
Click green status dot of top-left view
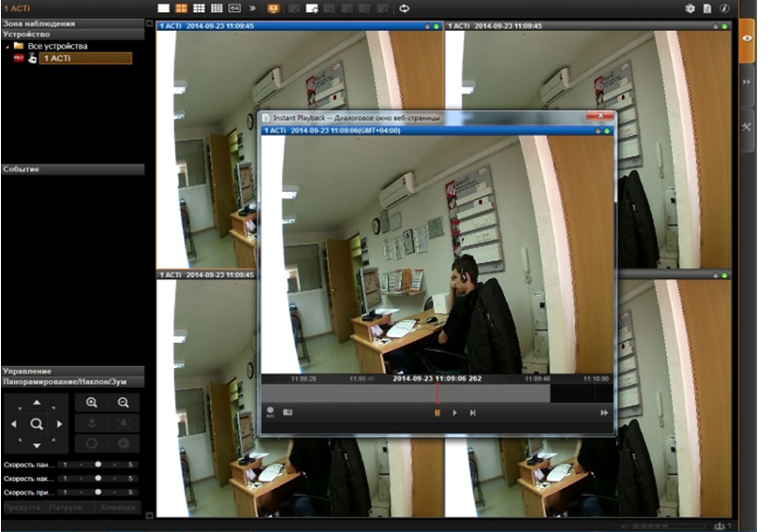pos(437,26)
